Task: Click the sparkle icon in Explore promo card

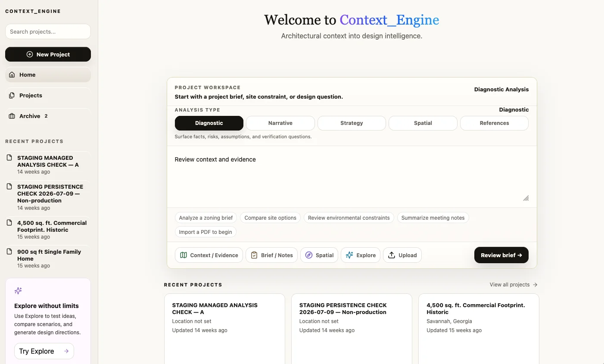Action: pos(18,291)
